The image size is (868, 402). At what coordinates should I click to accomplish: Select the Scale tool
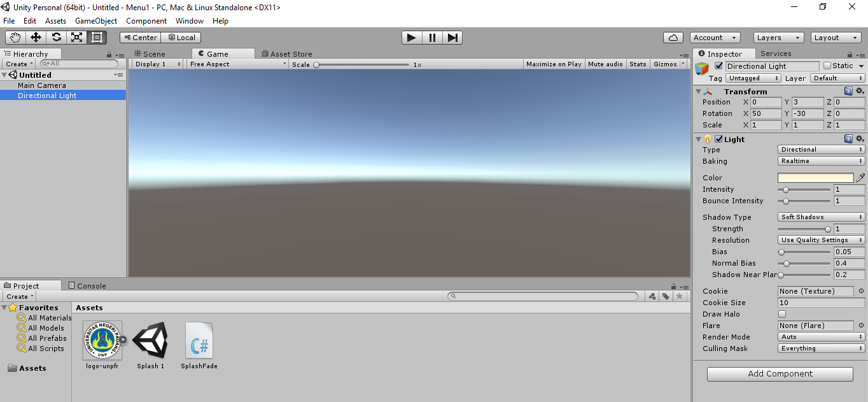pos(76,37)
